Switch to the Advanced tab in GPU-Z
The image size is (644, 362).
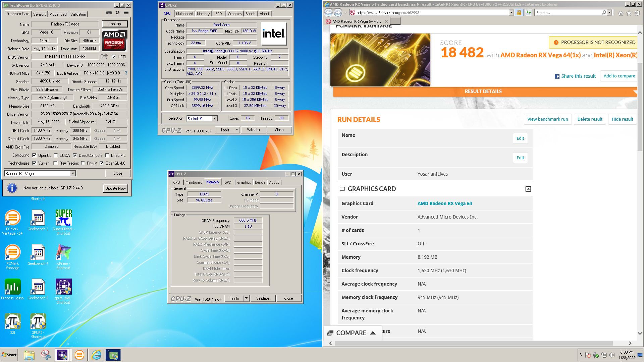tap(58, 14)
